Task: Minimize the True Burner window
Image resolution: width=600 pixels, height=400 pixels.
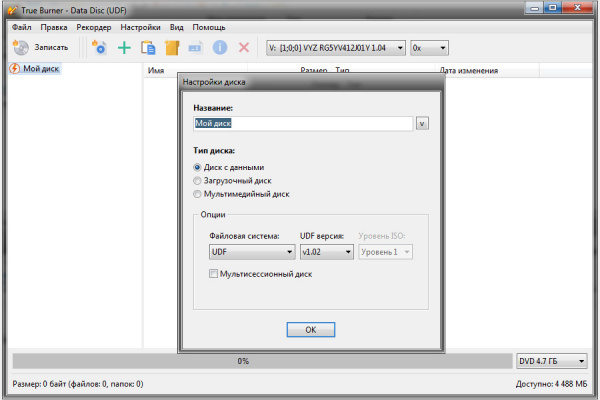Action: pyautogui.click(x=535, y=8)
